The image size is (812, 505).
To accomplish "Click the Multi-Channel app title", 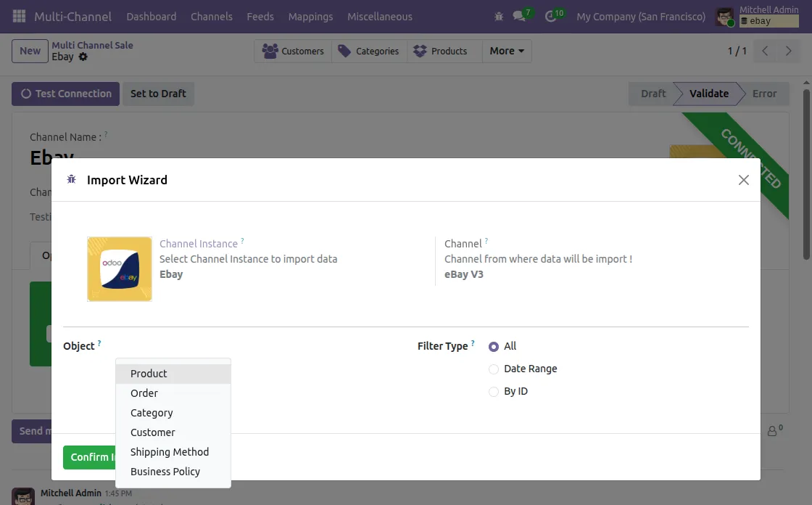I will click(73, 17).
